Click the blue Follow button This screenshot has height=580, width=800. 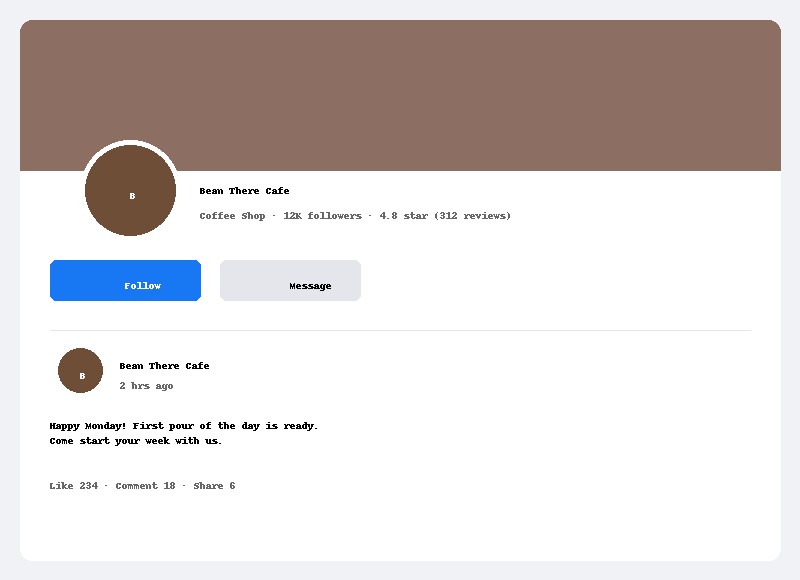[126, 281]
